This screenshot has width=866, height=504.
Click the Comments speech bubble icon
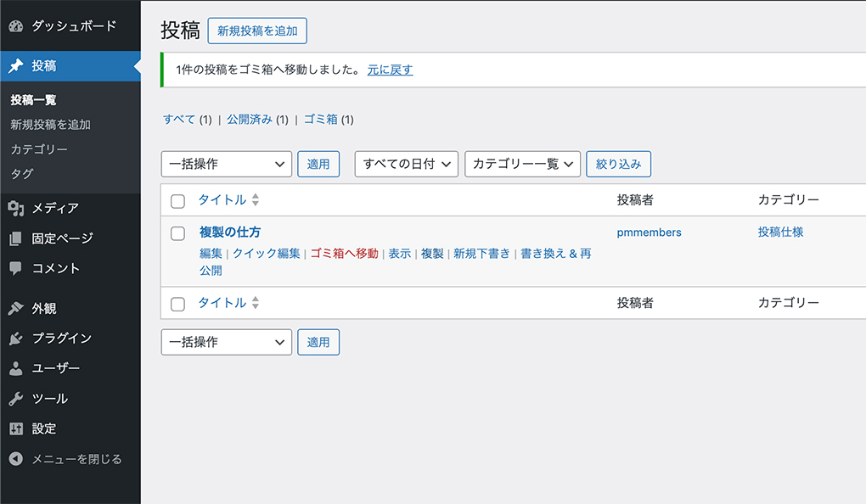coord(15,268)
